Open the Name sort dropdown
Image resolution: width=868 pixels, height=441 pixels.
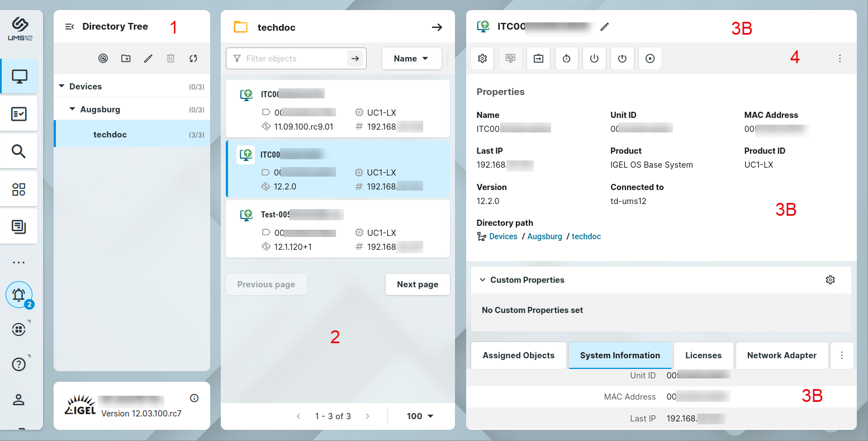pyautogui.click(x=411, y=59)
